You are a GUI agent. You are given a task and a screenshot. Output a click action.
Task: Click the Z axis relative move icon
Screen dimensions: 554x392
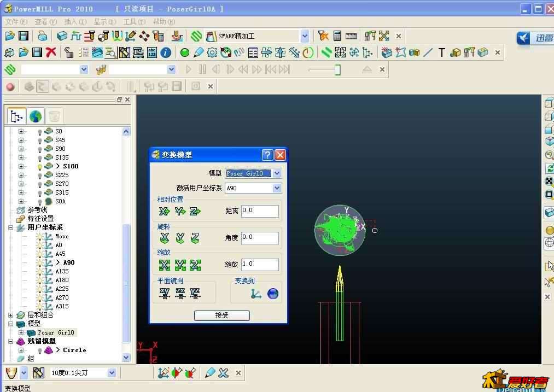pos(195,211)
